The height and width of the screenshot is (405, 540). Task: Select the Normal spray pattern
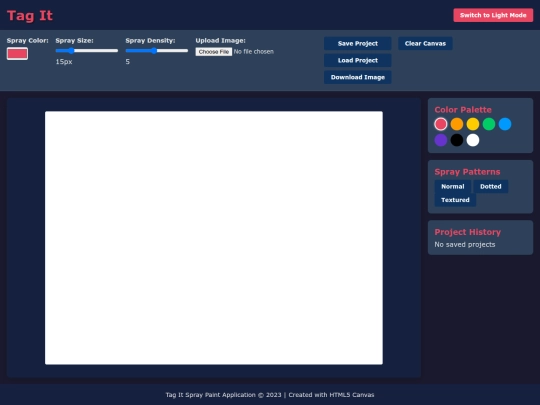click(x=453, y=186)
